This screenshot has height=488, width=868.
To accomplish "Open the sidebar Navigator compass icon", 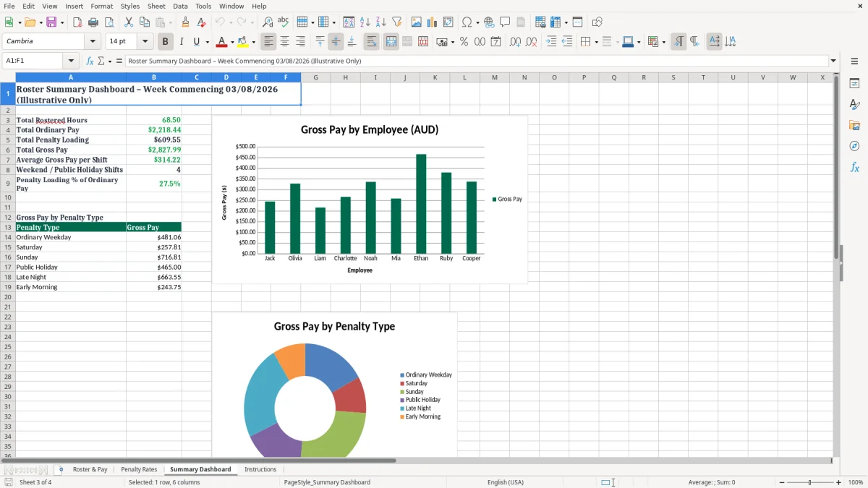I will click(x=854, y=146).
